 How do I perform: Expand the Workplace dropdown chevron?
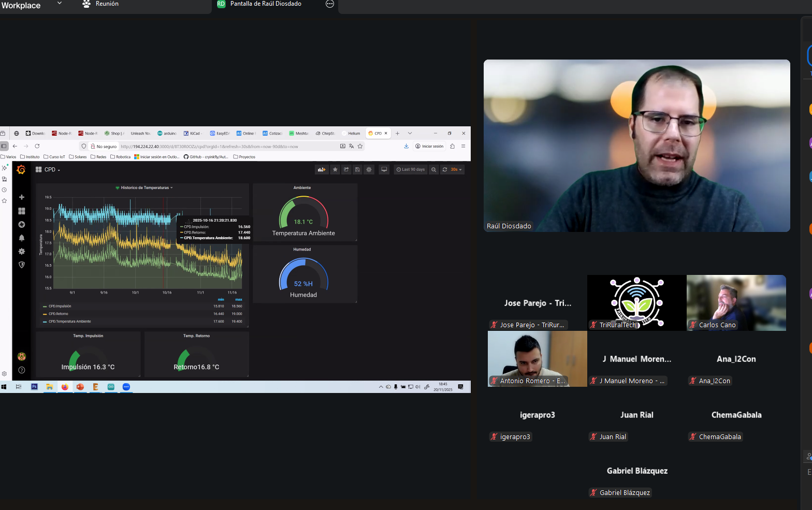click(59, 4)
